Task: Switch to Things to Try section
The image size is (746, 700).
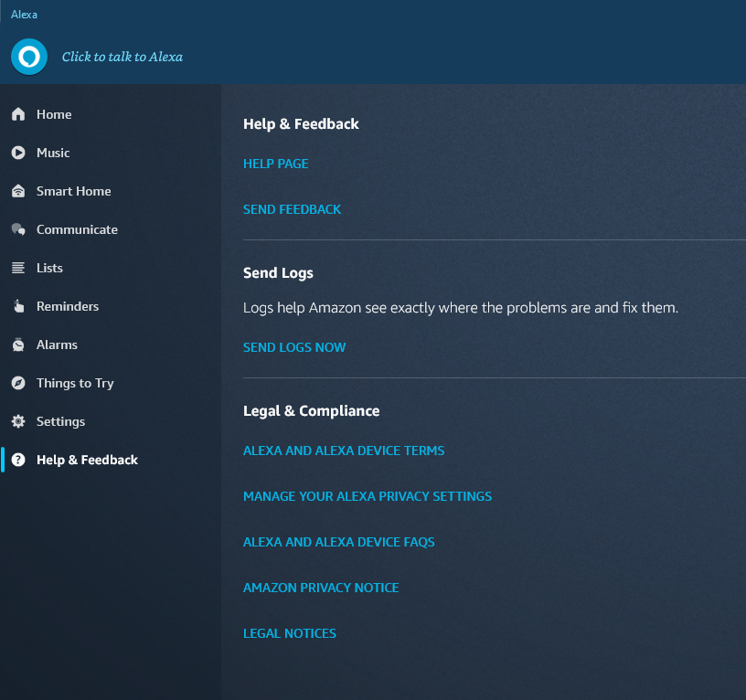Action: (75, 383)
